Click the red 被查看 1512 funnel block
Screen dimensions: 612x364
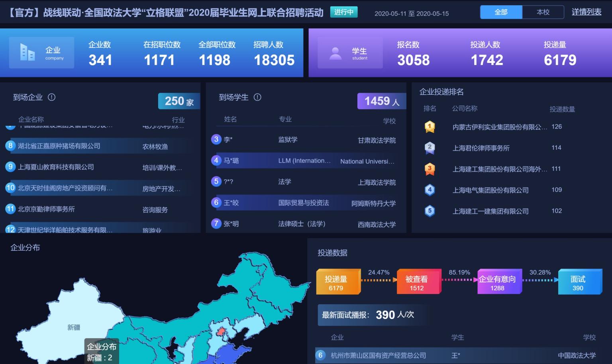point(417,283)
